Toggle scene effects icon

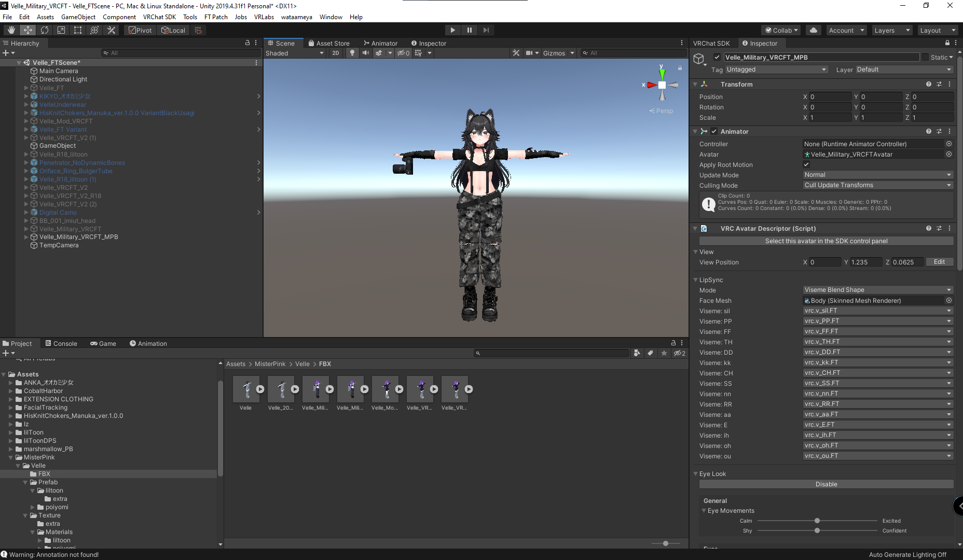[x=379, y=53]
